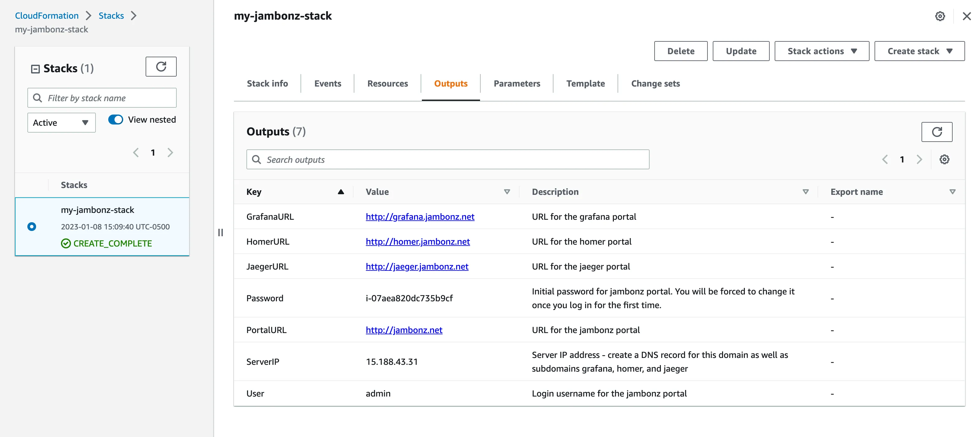This screenshot has width=980, height=437.
Task: Click the HomerURL key cell
Action: point(268,242)
